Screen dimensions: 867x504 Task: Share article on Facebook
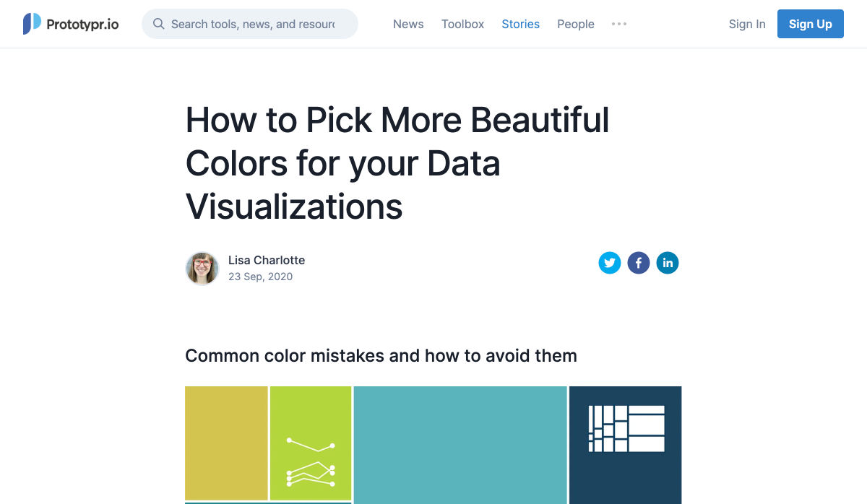click(639, 263)
